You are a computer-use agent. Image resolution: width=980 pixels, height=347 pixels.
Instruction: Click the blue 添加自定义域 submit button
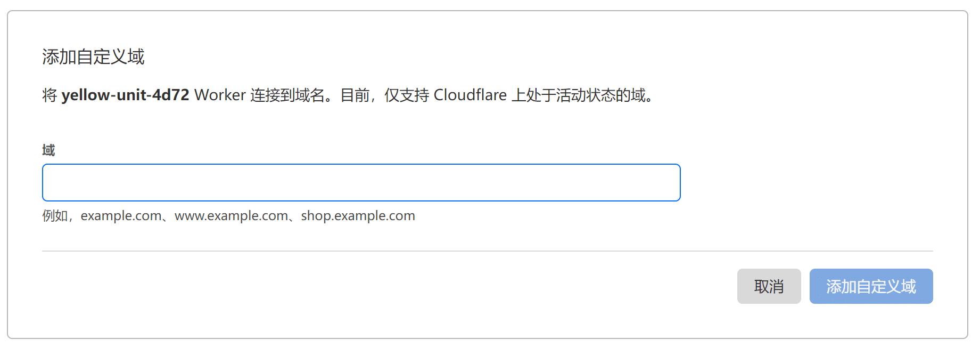click(x=871, y=286)
